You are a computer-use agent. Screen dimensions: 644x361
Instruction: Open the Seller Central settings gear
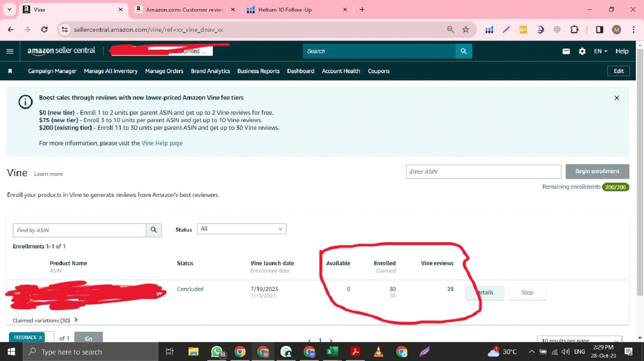(x=582, y=51)
